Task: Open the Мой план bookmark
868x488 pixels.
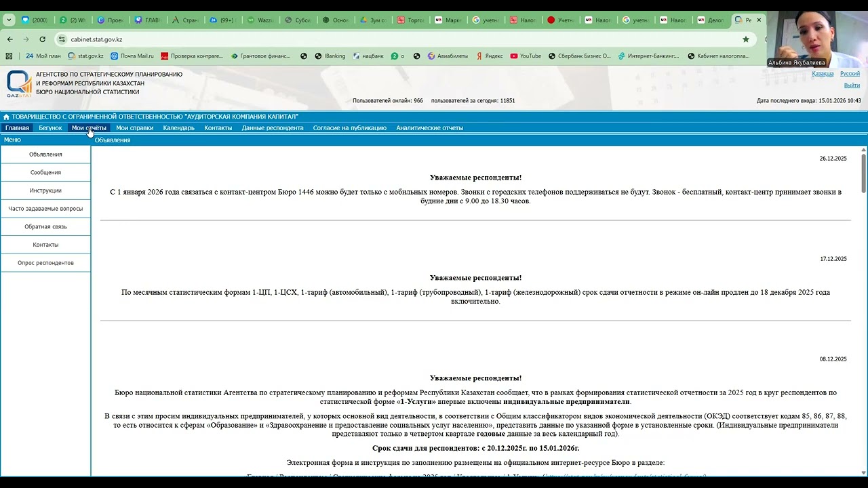Action: coord(43,56)
